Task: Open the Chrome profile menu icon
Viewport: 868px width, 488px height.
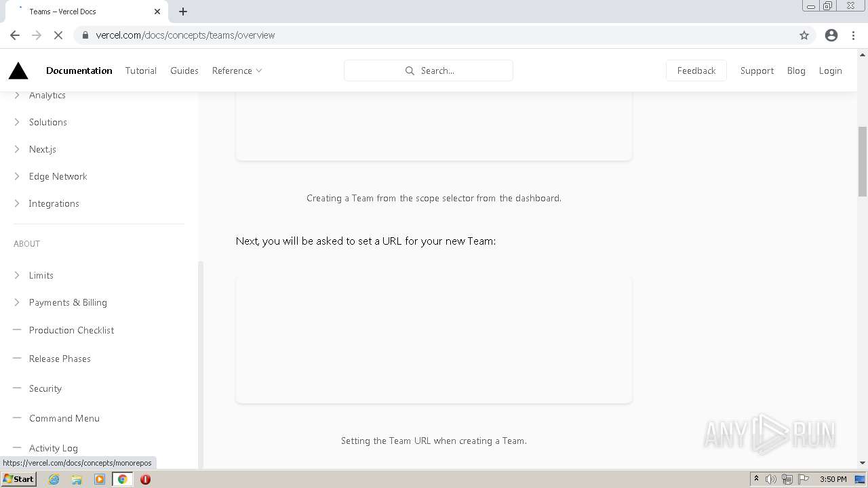Action: pyautogui.click(x=831, y=35)
